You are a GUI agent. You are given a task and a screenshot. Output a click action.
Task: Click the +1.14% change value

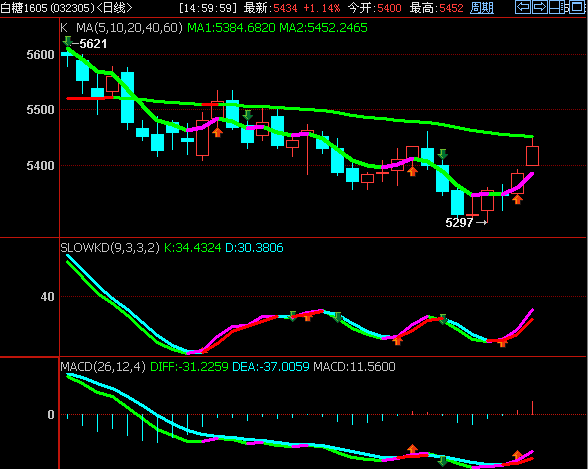pyautogui.click(x=322, y=8)
